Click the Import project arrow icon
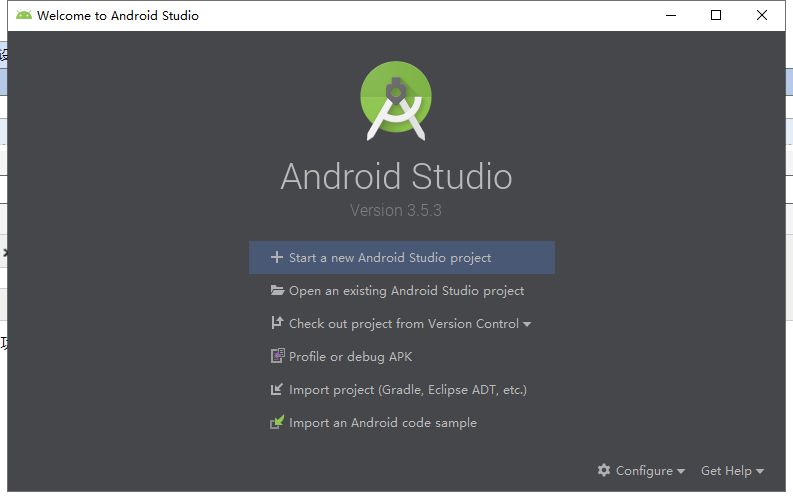 (x=277, y=389)
